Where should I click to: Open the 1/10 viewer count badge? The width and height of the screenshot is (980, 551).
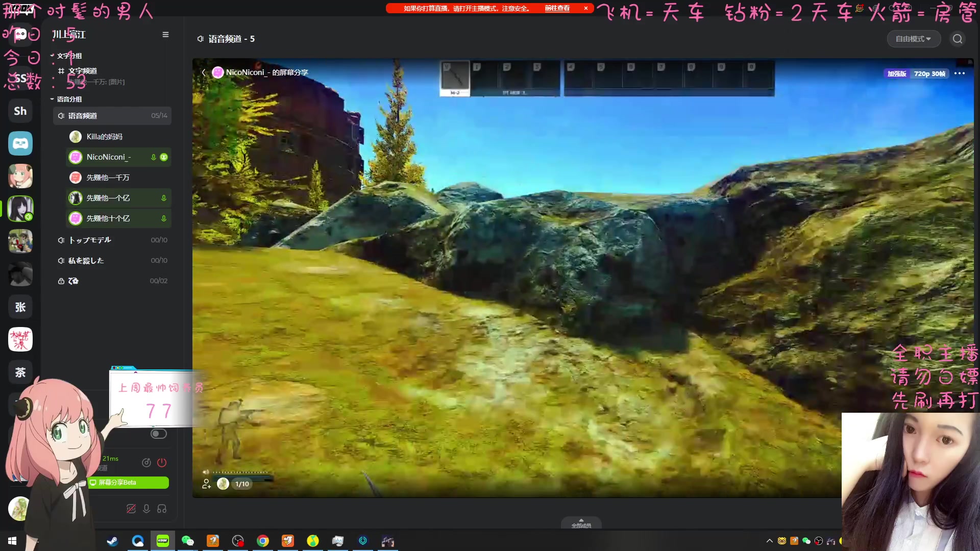[242, 484]
